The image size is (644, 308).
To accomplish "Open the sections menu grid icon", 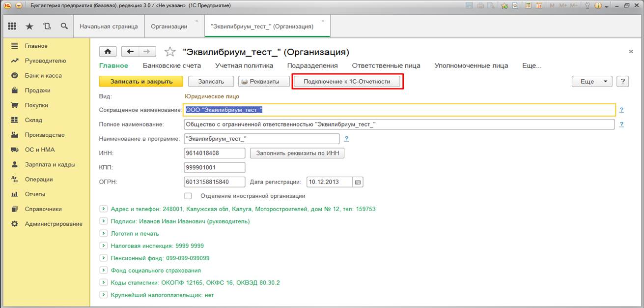I will click(12, 26).
